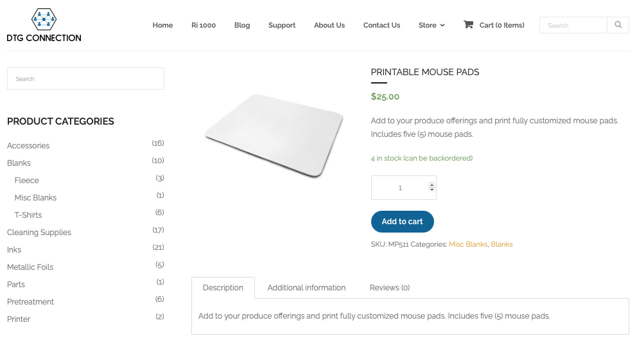Viewport: 644px width, 345px height.
Task: Follow the Misc Blanks category link
Action: pos(468,244)
